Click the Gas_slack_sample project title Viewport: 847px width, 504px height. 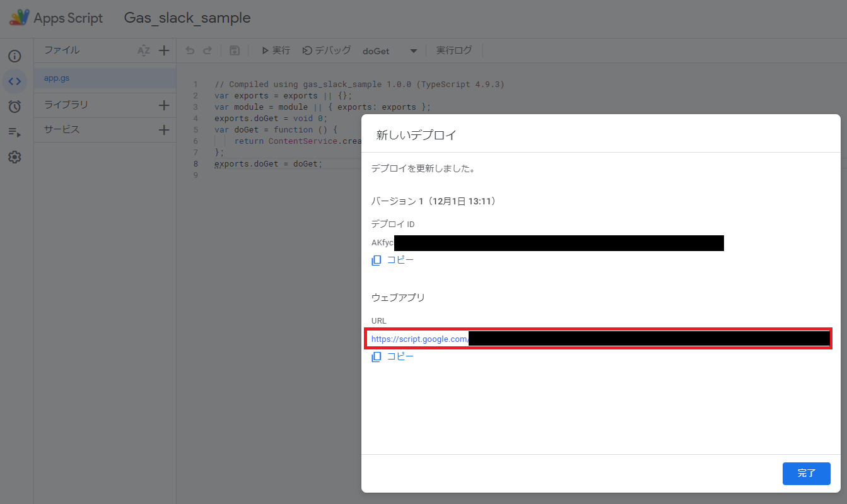pos(187,18)
